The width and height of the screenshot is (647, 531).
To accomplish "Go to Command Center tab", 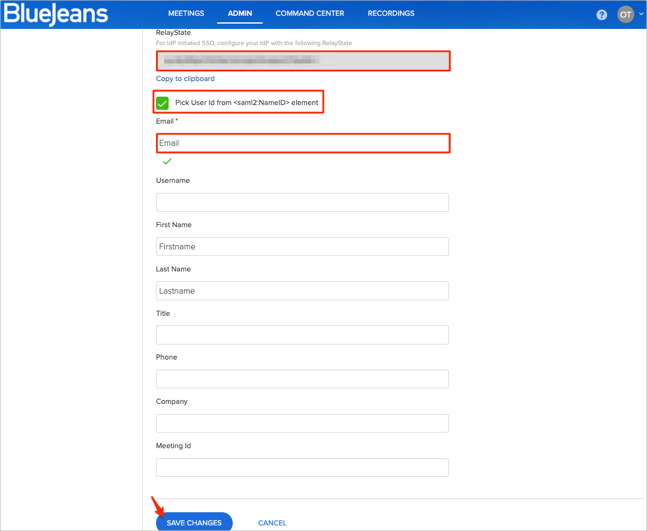I will (x=309, y=14).
